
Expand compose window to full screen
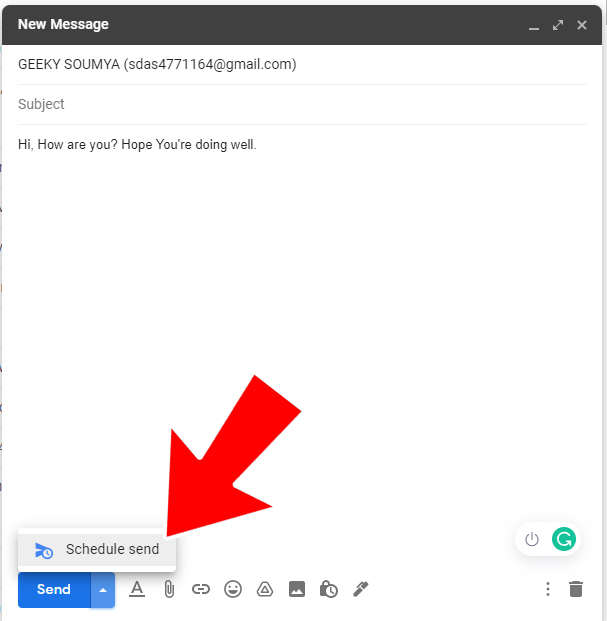click(558, 25)
